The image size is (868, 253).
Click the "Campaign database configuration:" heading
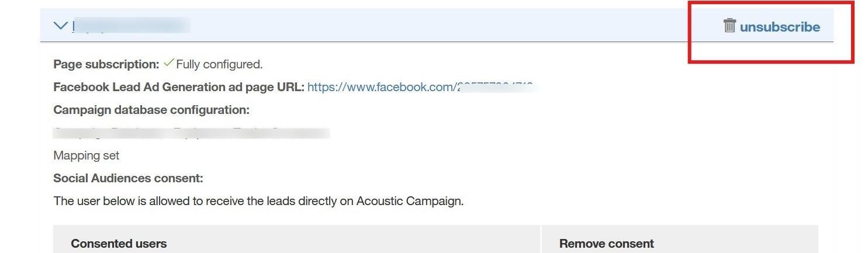151,110
